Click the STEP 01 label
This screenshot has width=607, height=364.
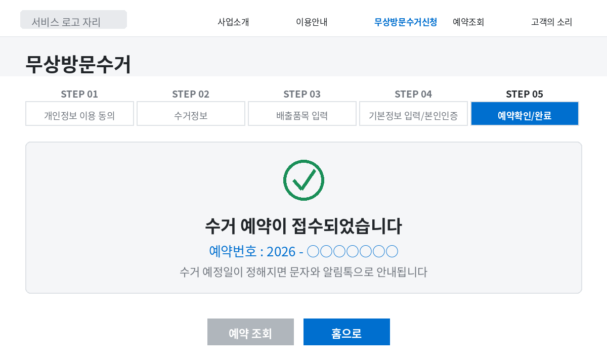tap(79, 94)
